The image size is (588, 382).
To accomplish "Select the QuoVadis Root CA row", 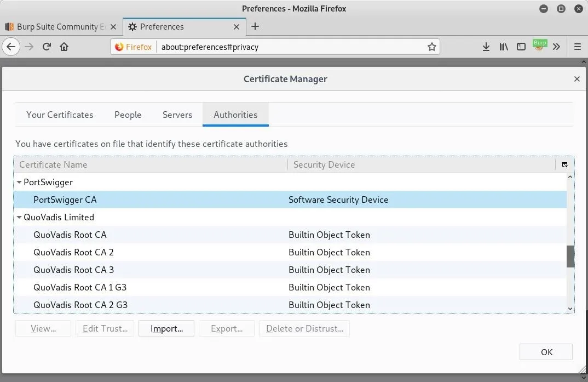I will (290, 235).
